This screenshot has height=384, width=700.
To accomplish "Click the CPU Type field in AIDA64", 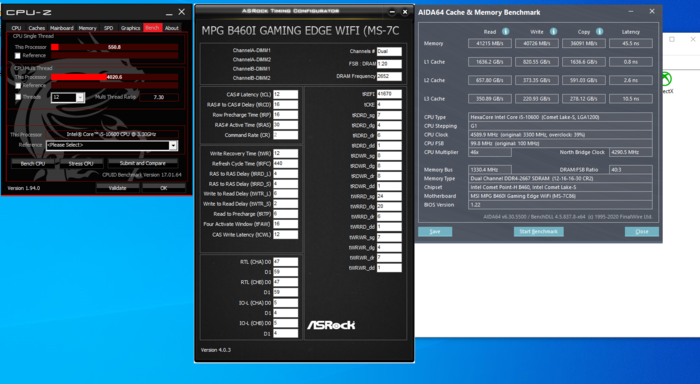I will click(560, 117).
